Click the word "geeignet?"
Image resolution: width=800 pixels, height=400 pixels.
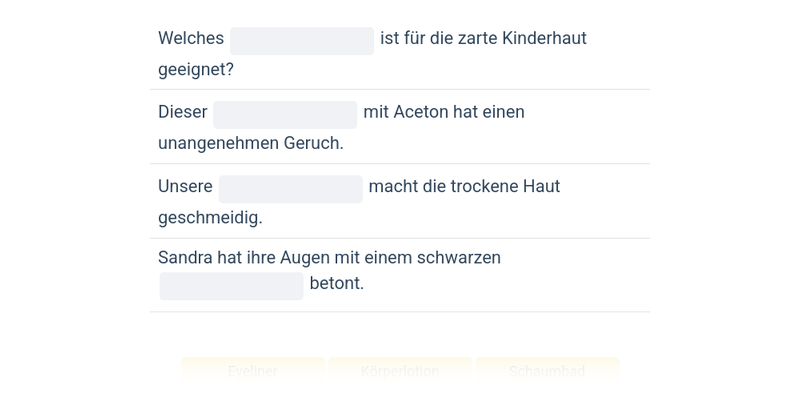coord(196,70)
